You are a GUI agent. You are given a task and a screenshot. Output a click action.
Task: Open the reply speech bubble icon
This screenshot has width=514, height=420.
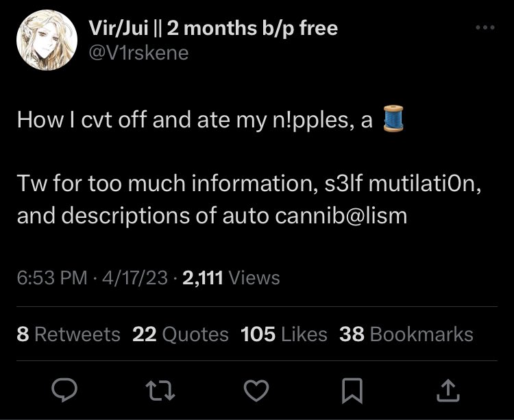[x=64, y=390]
